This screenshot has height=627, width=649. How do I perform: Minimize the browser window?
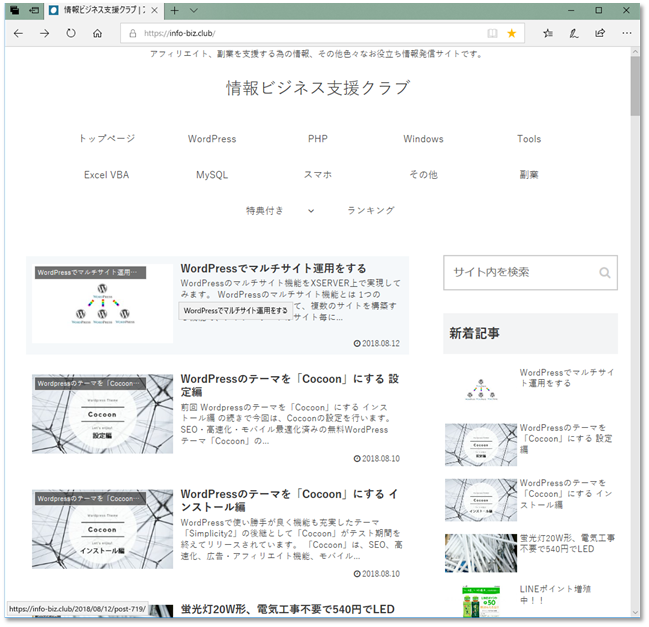(x=571, y=11)
